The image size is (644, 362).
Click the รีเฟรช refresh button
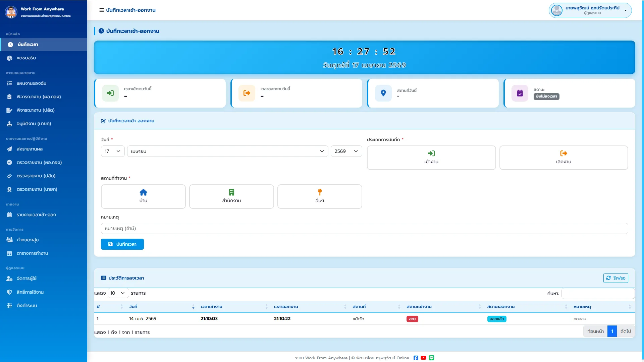point(616,278)
